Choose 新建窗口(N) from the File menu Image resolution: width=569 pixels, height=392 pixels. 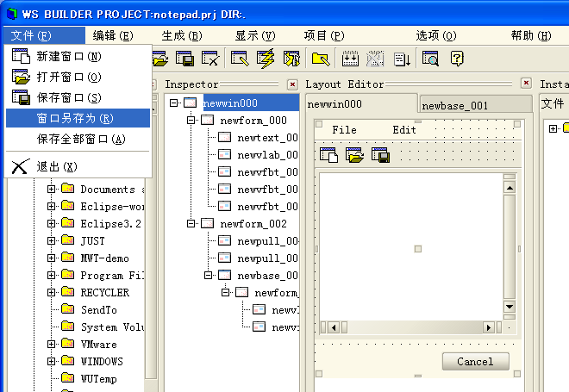pos(78,56)
